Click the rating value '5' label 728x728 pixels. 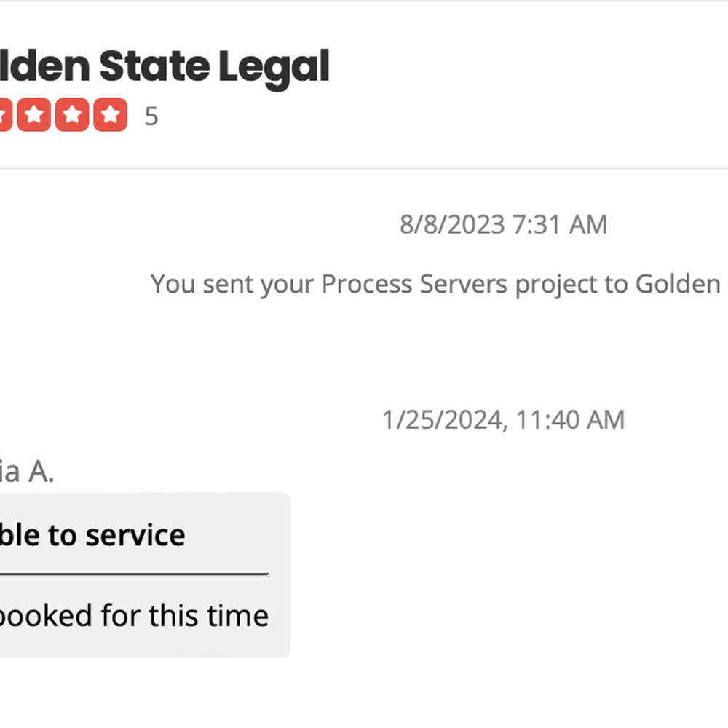(153, 115)
